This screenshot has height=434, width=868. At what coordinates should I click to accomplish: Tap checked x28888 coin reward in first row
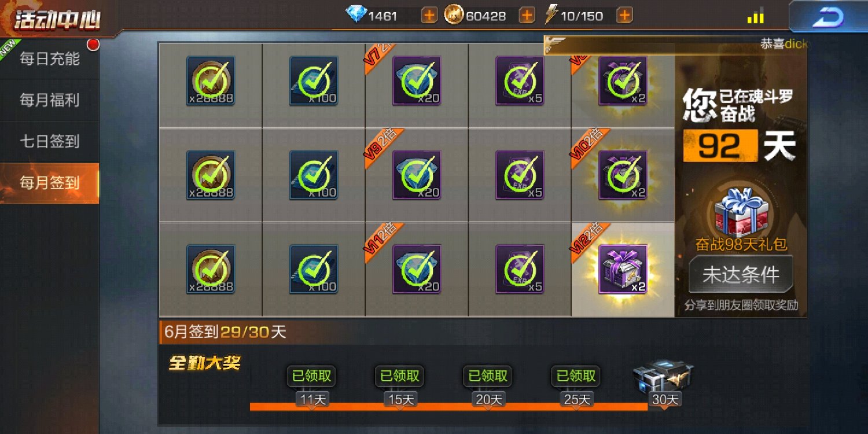[x=211, y=81]
